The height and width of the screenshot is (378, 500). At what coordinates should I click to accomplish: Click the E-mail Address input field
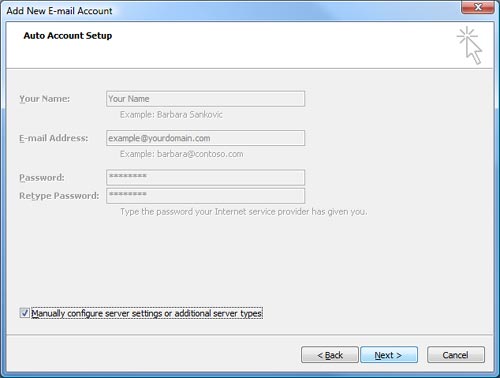205,138
